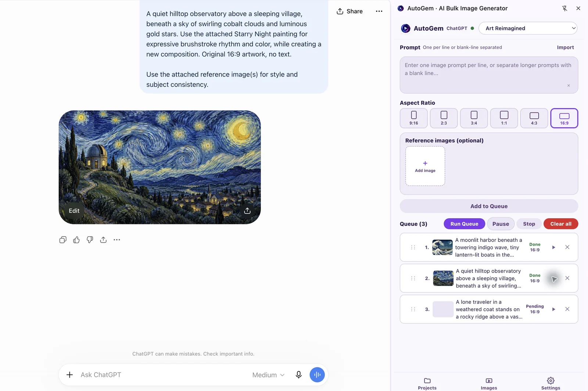Image resolution: width=588 pixels, height=391 pixels.
Task: Start dictation with the microphone icon
Action: (x=299, y=375)
